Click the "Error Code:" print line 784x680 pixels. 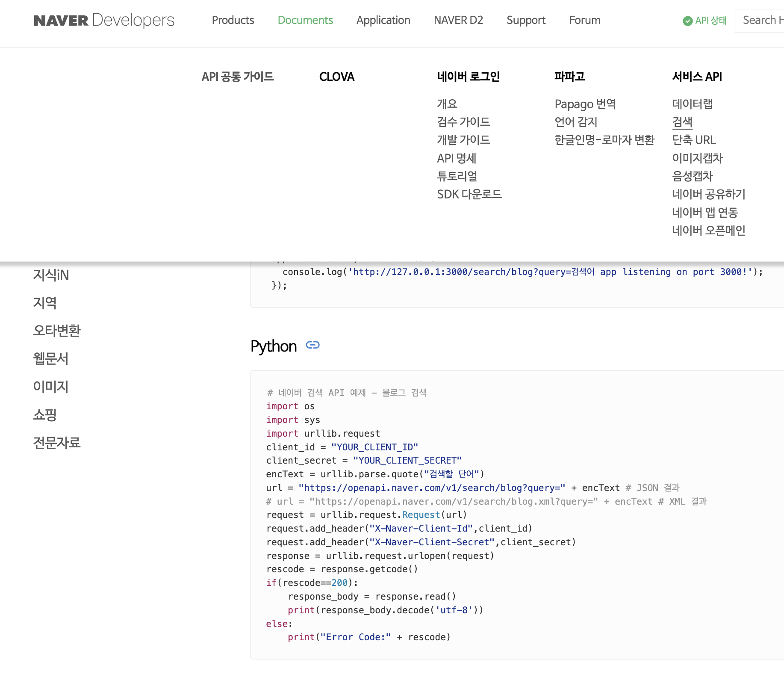(369, 637)
